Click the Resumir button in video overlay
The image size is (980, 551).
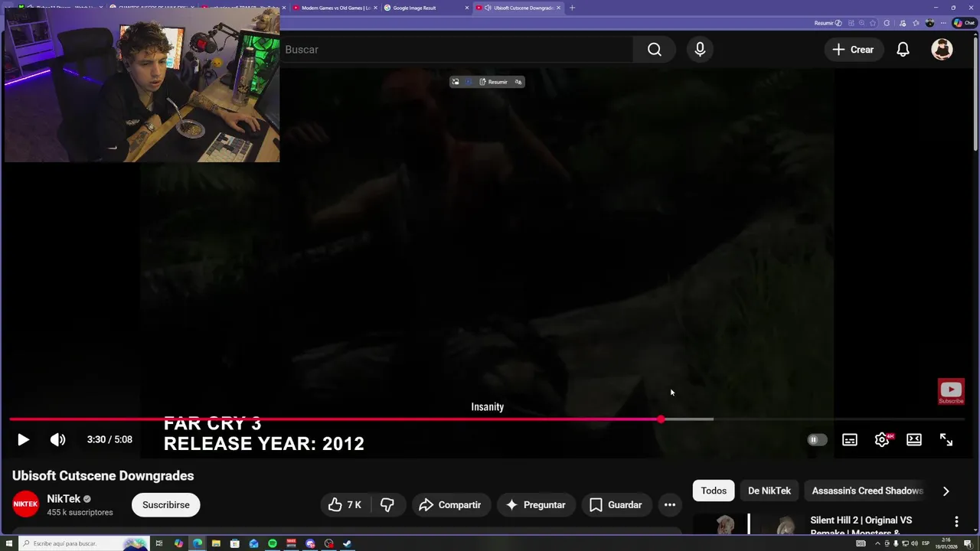pos(493,82)
